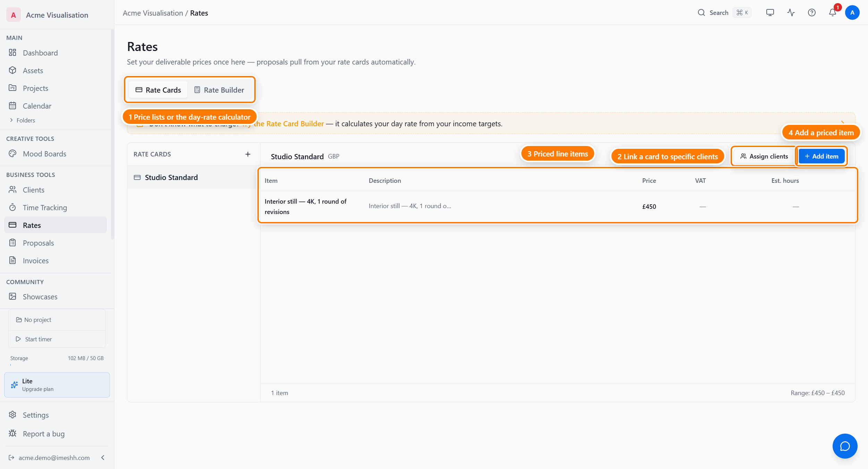Open the Calendar section
868x469 pixels.
[56, 106]
